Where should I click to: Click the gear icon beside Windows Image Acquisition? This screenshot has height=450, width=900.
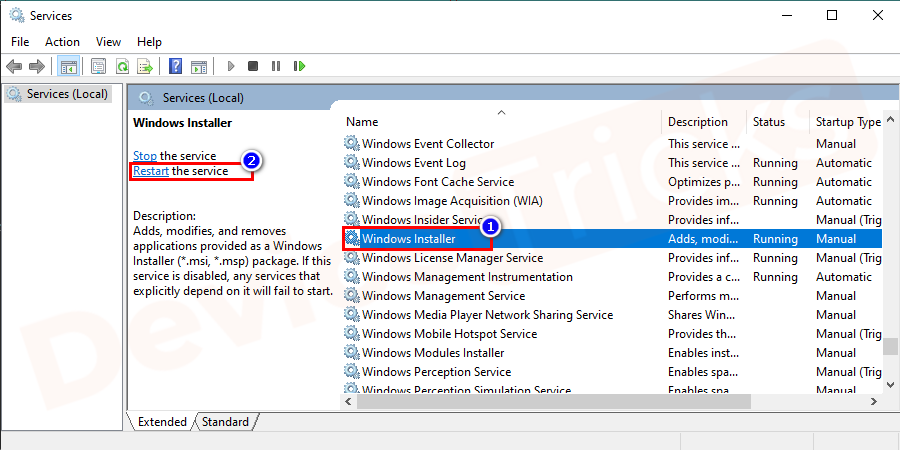click(351, 200)
